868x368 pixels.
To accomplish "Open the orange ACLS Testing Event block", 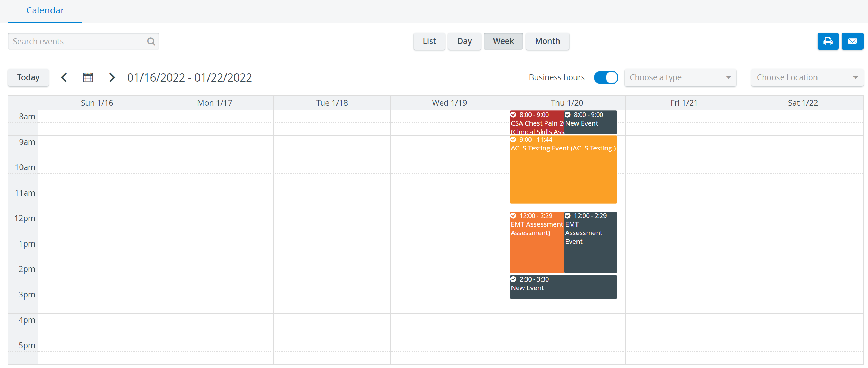I will click(563, 169).
